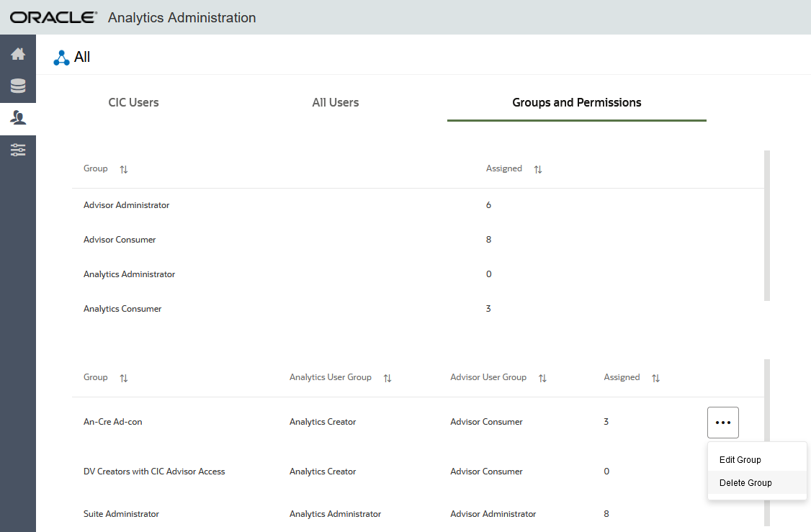Click Advisor Administrator in Suite Administrator row
This screenshot has width=811, height=532.
tap(493, 514)
